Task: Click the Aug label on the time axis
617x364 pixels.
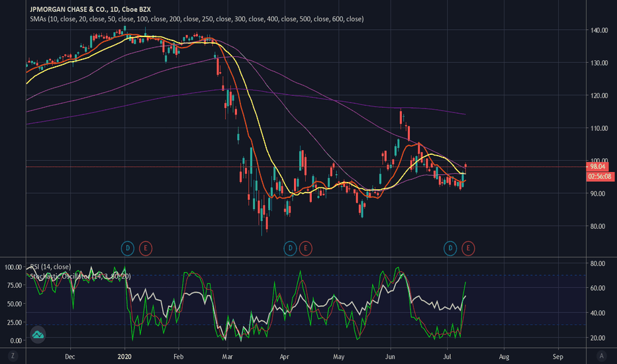Action: pos(504,357)
